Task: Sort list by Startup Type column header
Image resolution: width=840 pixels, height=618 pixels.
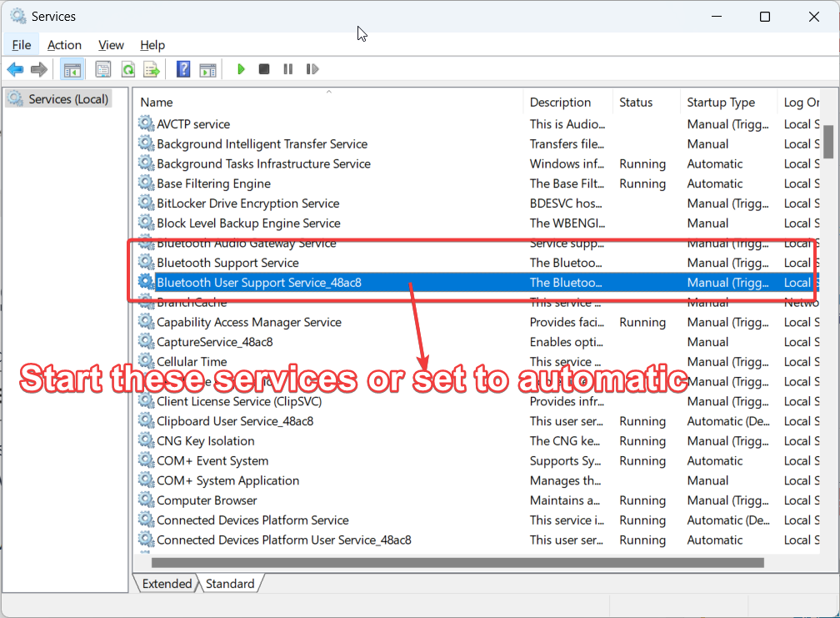Action: pyautogui.click(x=721, y=103)
